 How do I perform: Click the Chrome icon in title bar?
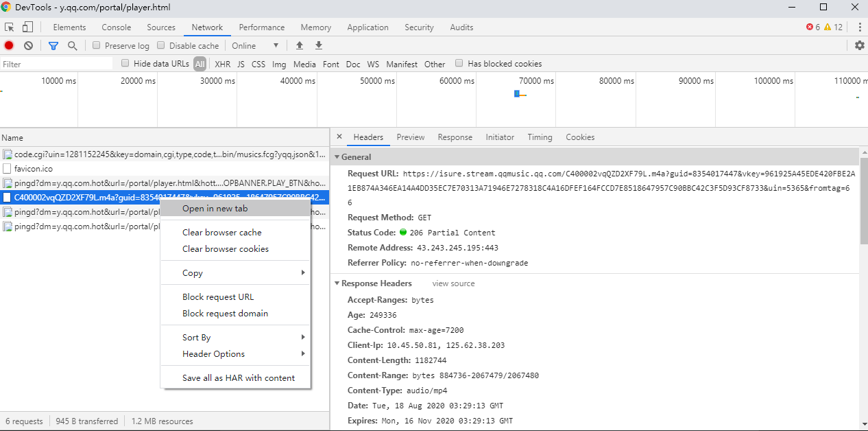6,7
